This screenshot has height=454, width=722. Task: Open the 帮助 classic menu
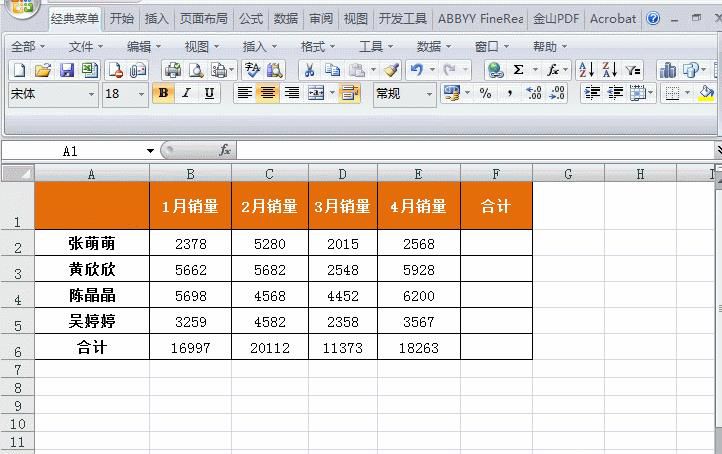[x=550, y=47]
